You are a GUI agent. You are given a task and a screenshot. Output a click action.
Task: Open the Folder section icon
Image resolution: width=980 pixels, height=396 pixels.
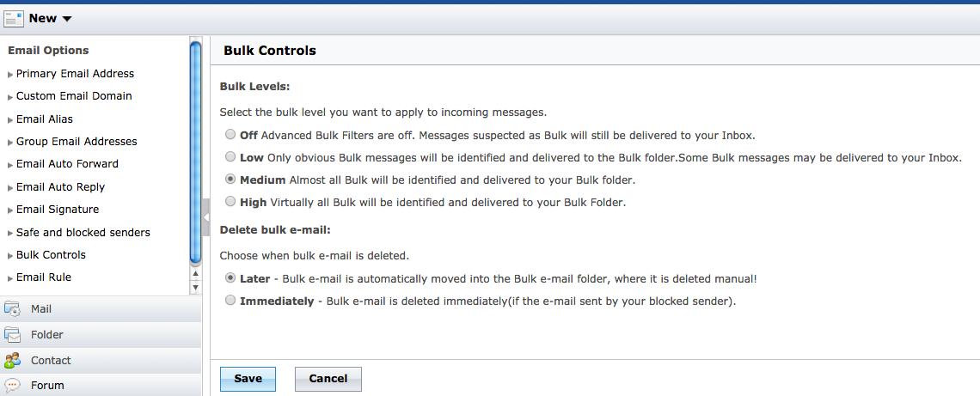[13, 335]
